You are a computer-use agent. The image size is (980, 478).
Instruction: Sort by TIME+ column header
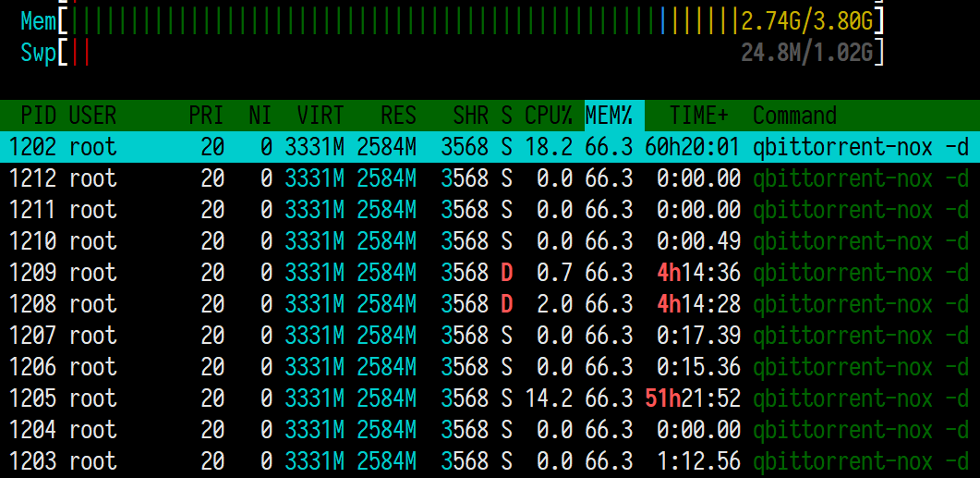point(699,116)
